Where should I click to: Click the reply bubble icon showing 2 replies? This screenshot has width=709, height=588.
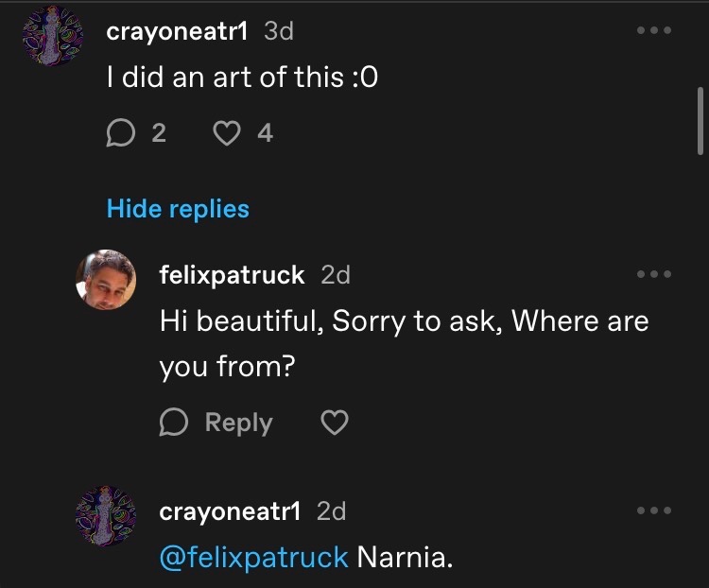click(121, 134)
